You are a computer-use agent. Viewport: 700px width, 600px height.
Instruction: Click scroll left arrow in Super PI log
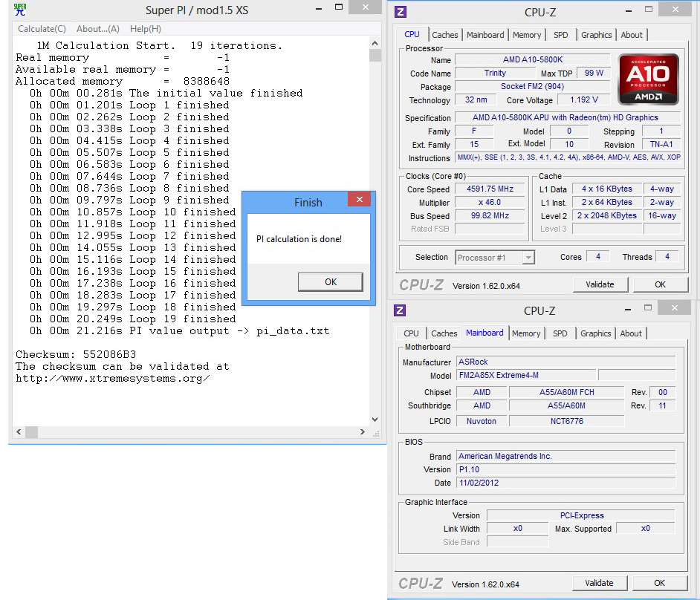[x=19, y=432]
